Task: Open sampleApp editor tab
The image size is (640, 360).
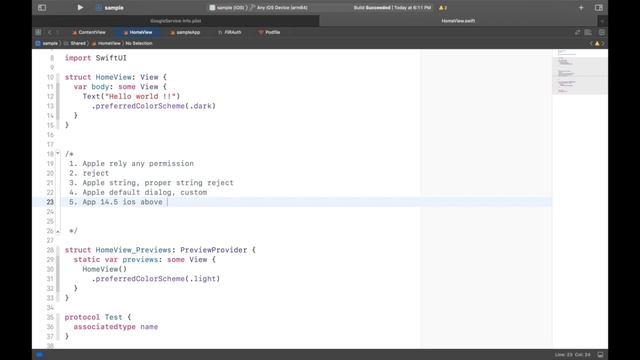Action: [185, 32]
